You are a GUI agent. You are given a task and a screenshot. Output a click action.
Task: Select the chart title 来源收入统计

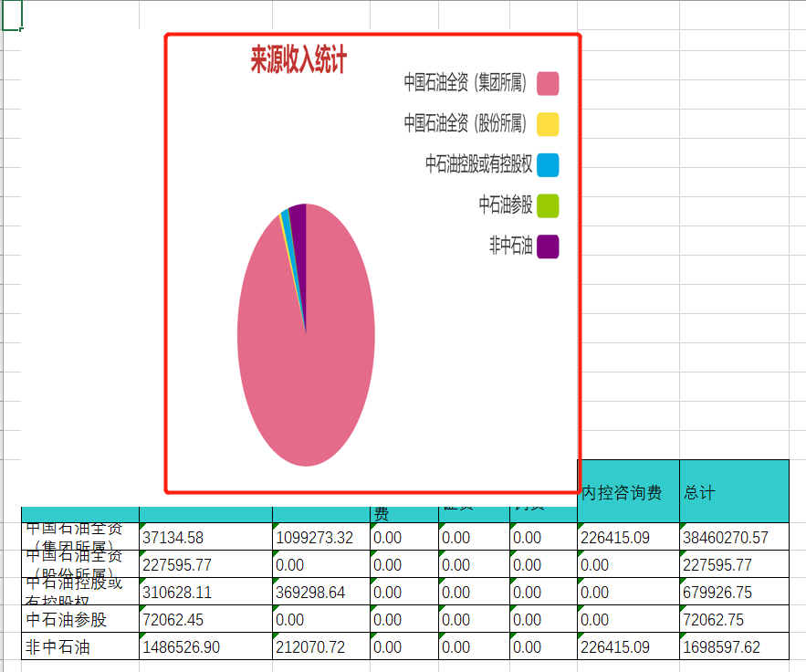[x=298, y=59]
